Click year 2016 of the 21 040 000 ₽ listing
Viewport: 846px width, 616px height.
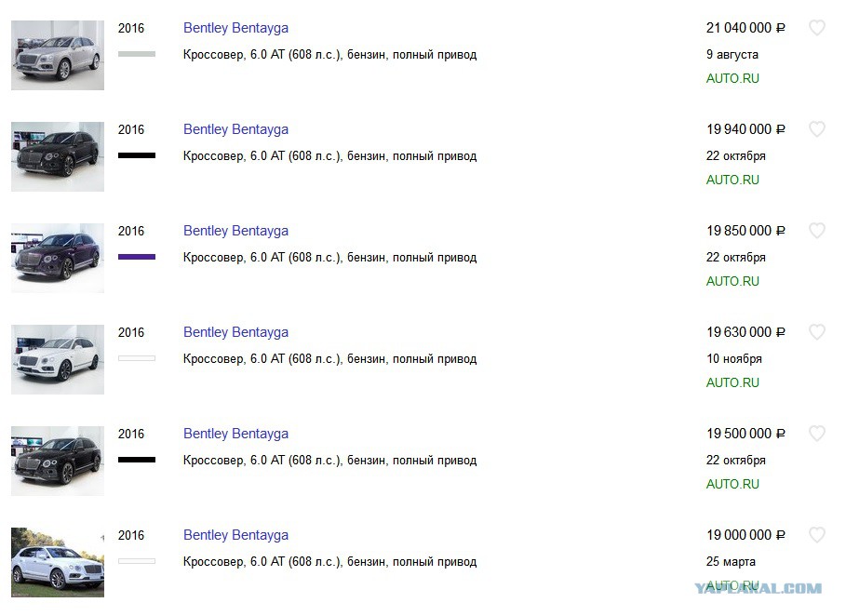point(131,28)
